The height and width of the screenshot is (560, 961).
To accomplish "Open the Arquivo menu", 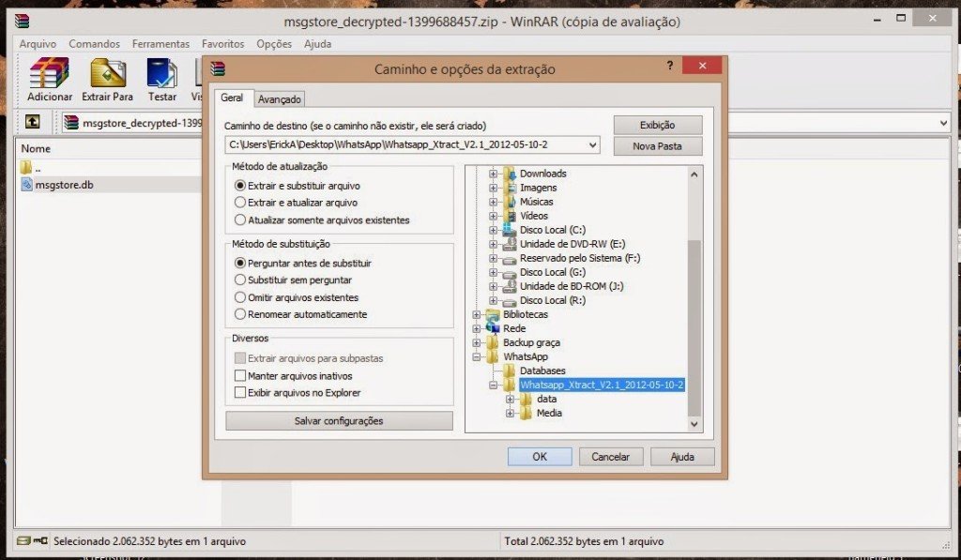I will pos(38,43).
